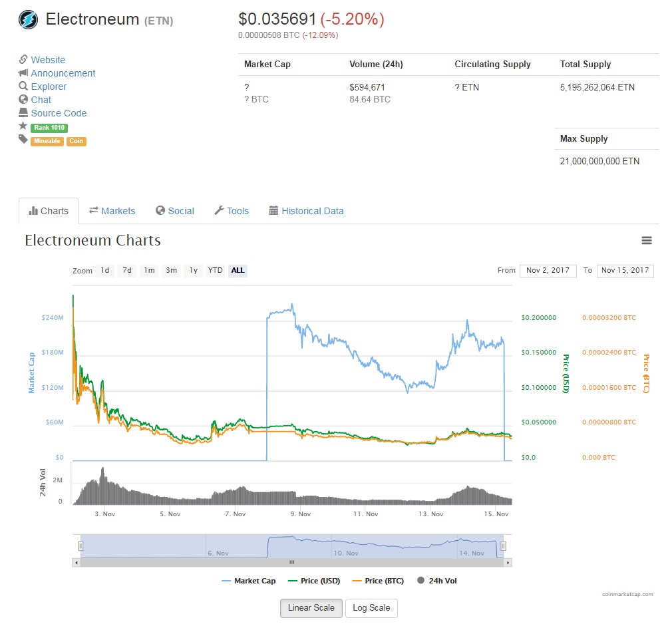Set chart zoom to 1m
The width and height of the screenshot is (672, 624).
[x=149, y=271]
